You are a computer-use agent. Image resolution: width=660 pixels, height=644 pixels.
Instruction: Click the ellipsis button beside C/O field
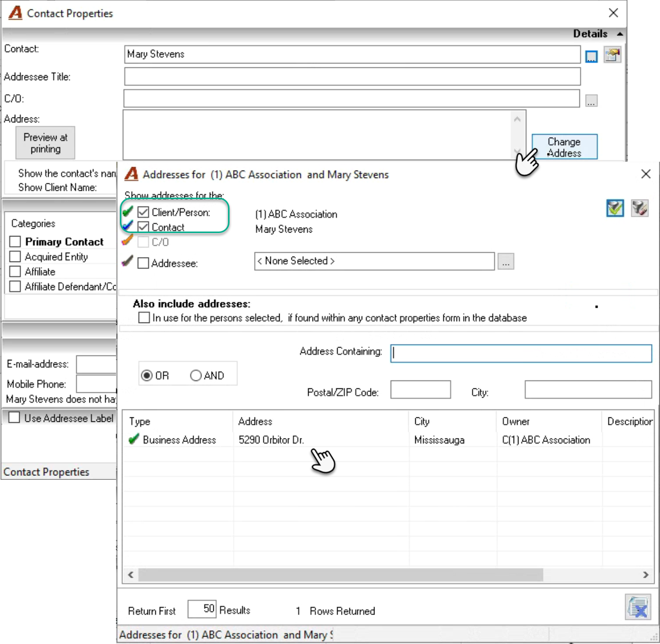tap(591, 101)
